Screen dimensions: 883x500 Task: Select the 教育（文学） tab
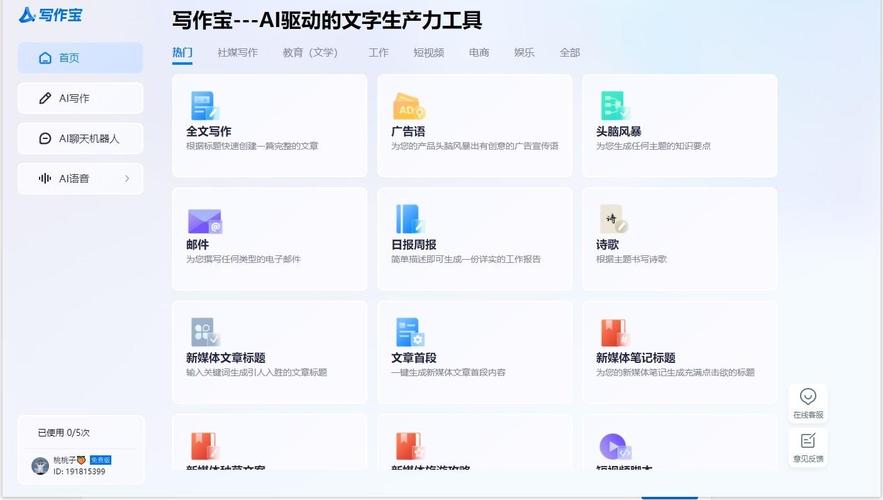coord(312,53)
